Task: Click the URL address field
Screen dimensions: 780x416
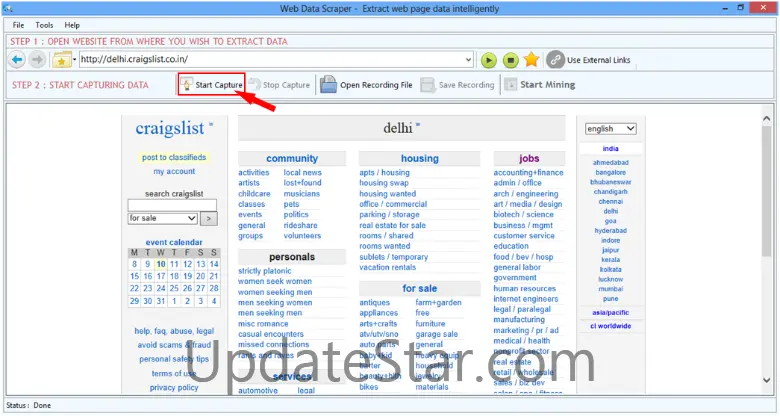Action: (272, 60)
